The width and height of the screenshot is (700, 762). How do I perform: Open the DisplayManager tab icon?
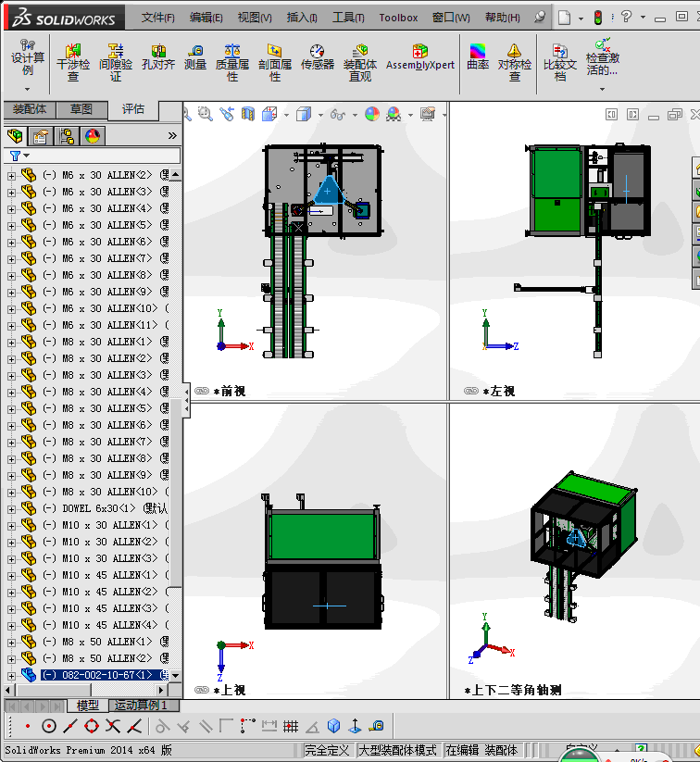(93, 136)
